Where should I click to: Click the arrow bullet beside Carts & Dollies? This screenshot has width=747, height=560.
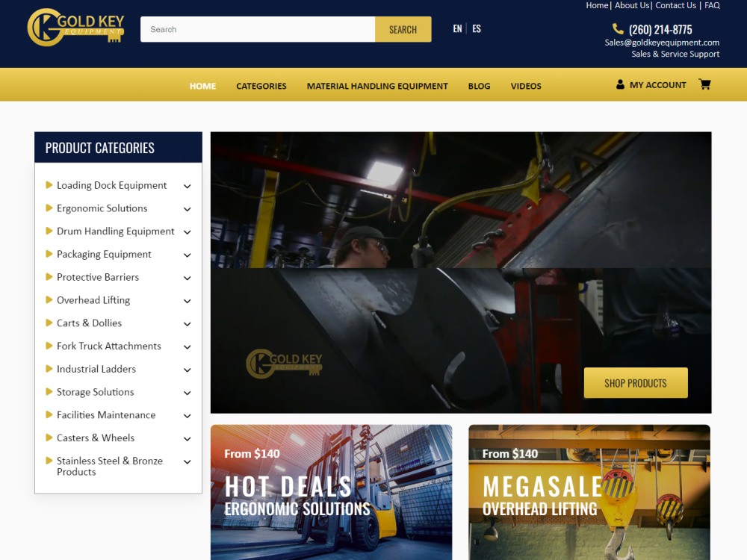pos(49,323)
